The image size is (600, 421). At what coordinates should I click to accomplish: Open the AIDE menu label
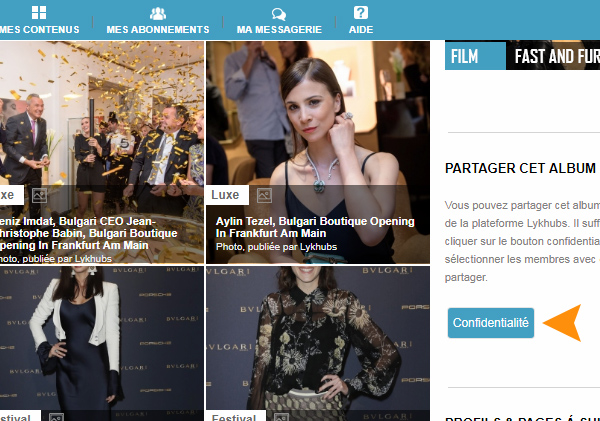[x=360, y=29]
